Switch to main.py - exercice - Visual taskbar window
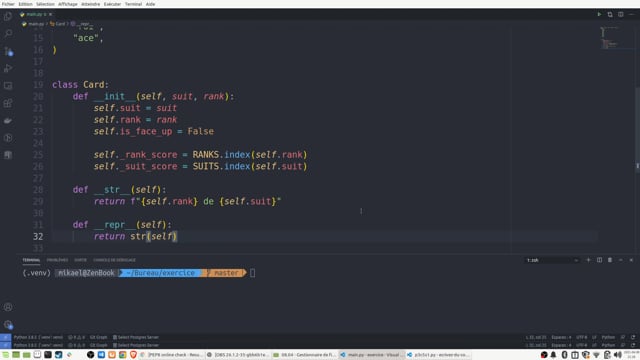 click(x=371, y=355)
